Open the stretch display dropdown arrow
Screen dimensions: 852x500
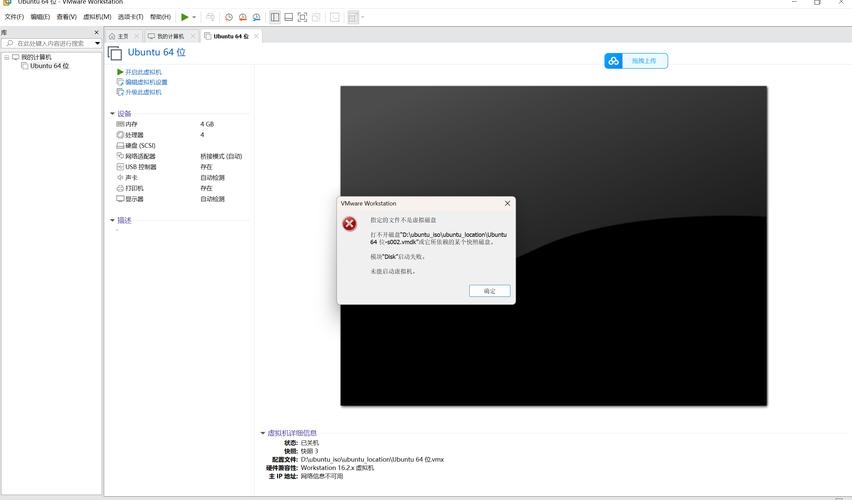click(362, 17)
